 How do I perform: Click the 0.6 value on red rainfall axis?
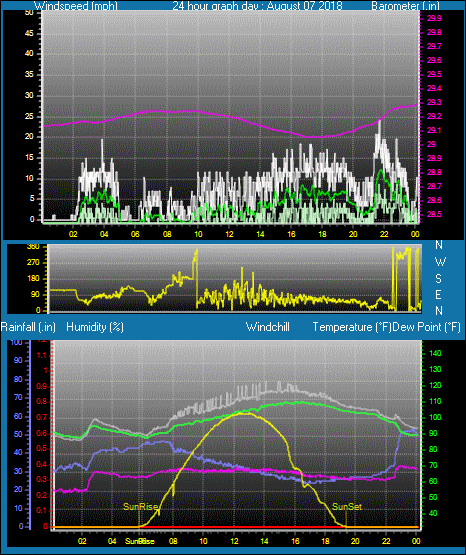tap(42, 433)
